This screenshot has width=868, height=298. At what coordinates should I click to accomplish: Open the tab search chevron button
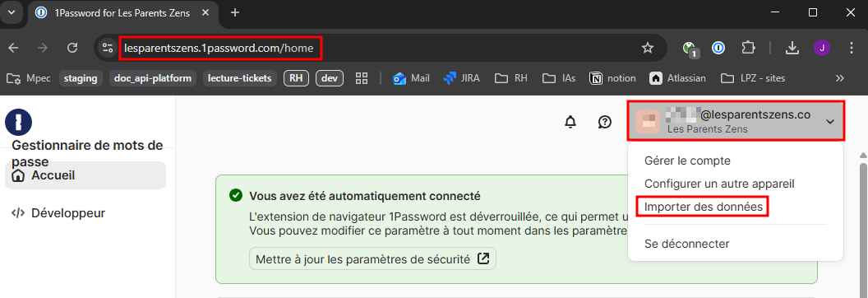pos(12,12)
